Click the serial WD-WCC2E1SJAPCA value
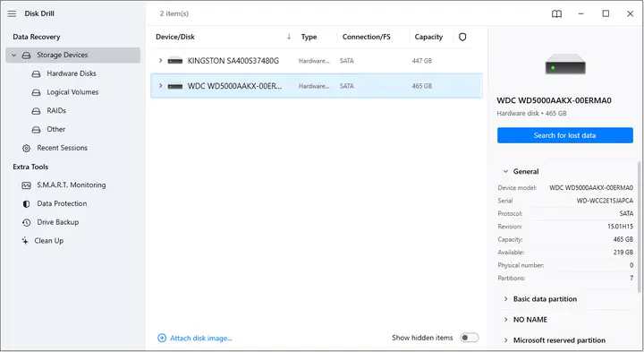Screen dimensions: 644x352 (605, 201)
